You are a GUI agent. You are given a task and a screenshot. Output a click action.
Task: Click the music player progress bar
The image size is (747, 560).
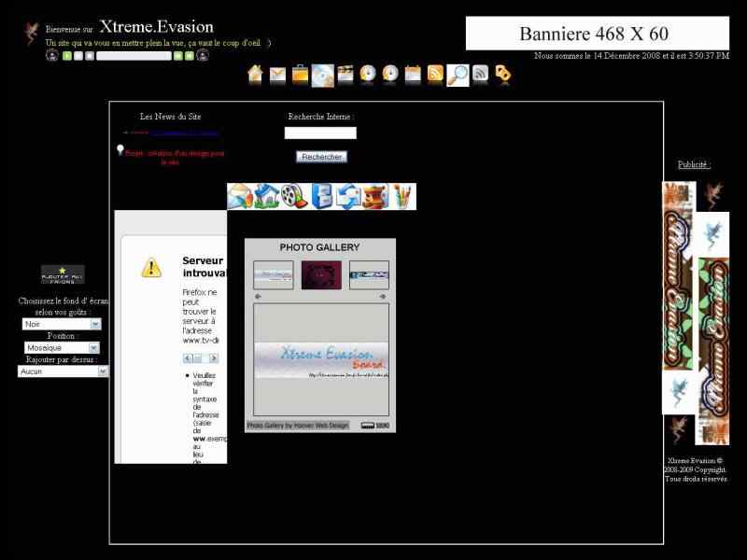click(x=134, y=56)
